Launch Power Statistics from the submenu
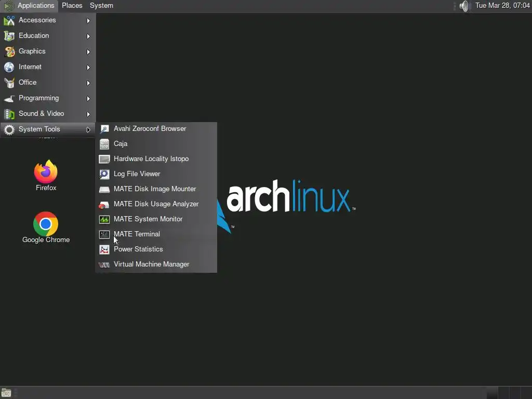This screenshot has width=532, height=399. click(x=156, y=250)
